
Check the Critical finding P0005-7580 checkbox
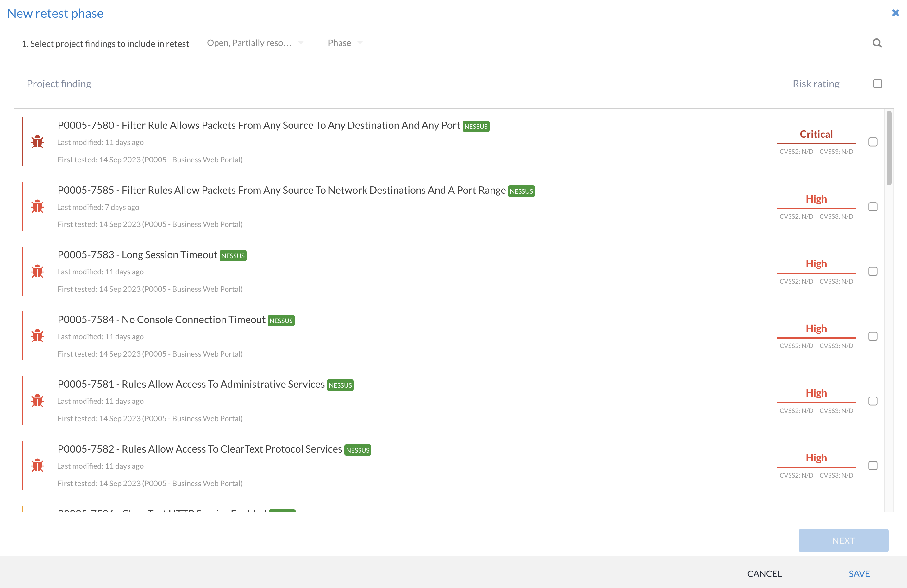[873, 142]
